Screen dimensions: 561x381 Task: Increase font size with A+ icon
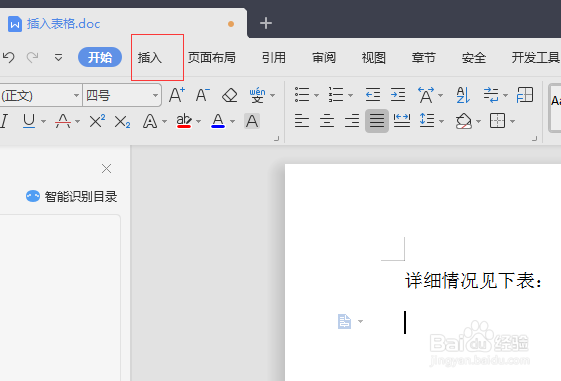(x=177, y=95)
